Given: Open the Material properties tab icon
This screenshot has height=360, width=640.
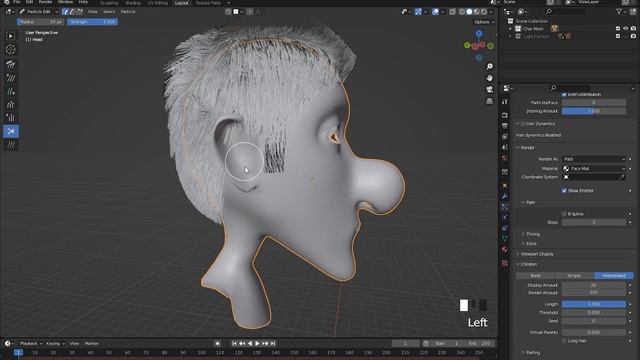Looking at the screenshot, I should pos(505,249).
